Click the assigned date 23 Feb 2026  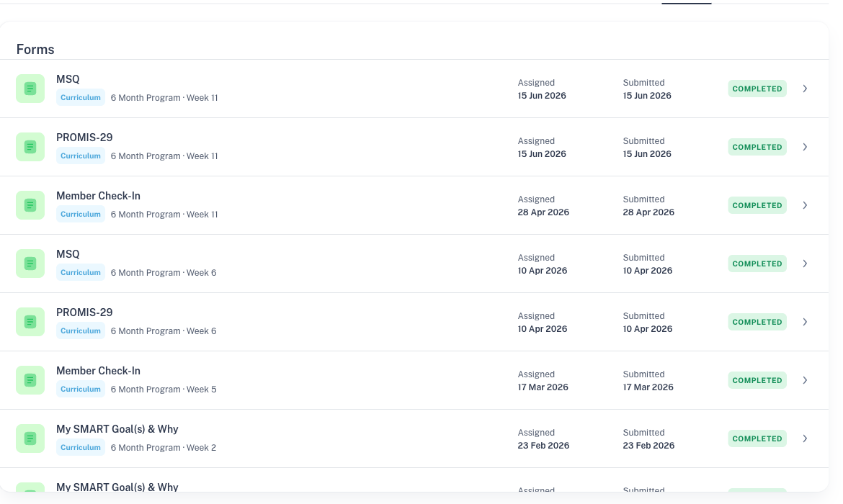click(x=543, y=446)
